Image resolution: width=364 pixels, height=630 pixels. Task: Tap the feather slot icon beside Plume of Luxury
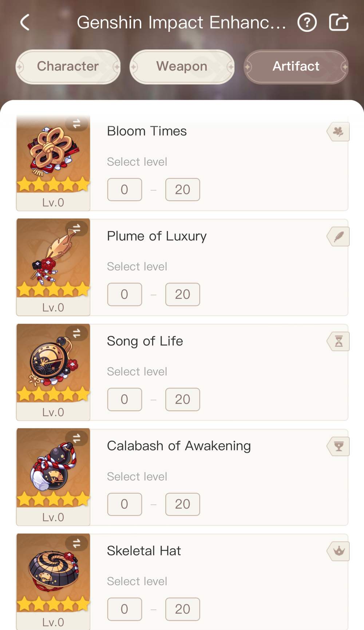[339, 236]
